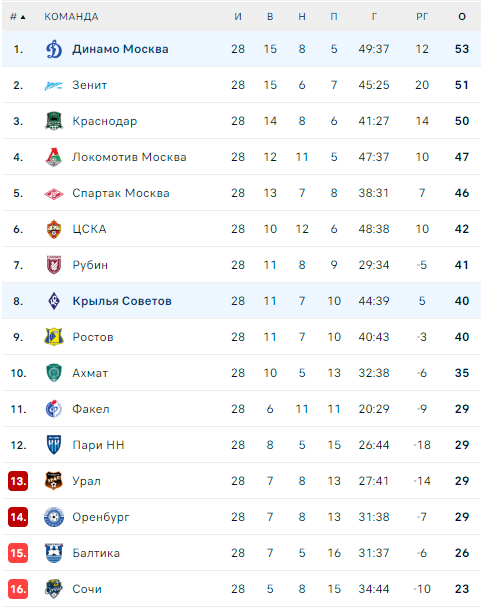The height and width of the screenshot is (608, 481).
Task: Click the Dinamo Moscow club logo
Action: [x=54, y=49]
